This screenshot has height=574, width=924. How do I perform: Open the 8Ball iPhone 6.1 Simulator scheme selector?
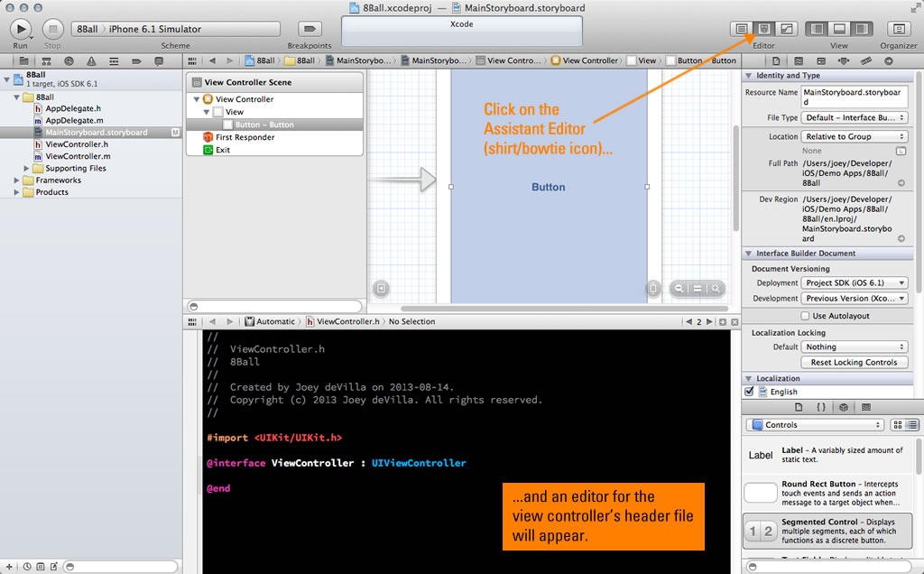tap(176, 29)
